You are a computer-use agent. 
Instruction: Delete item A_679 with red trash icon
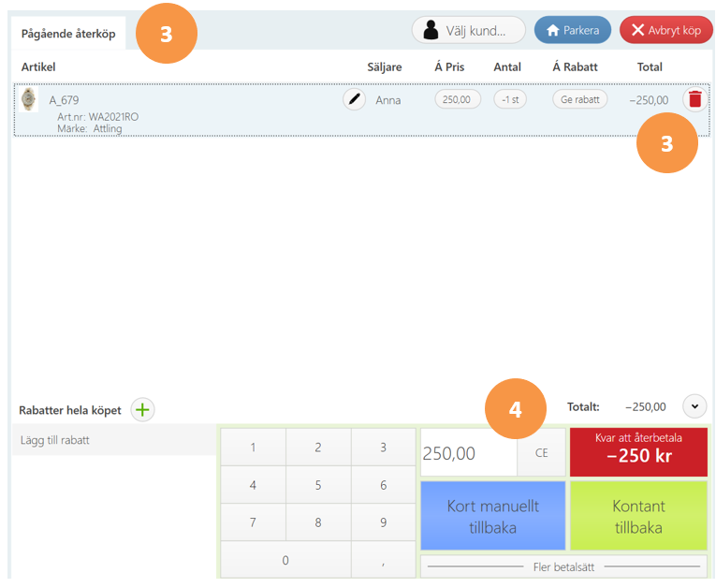[695, 99]
